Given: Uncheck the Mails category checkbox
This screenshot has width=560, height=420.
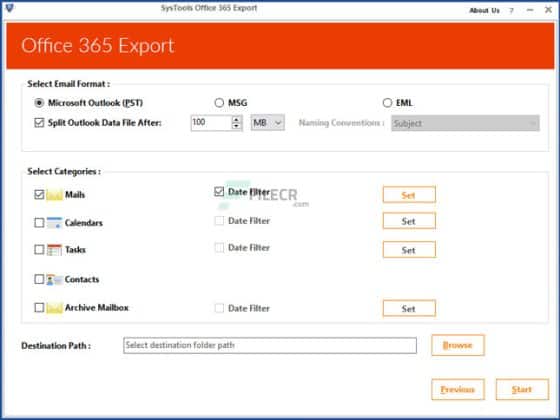Looking at the screenshot, I should [x=39, y=195].
